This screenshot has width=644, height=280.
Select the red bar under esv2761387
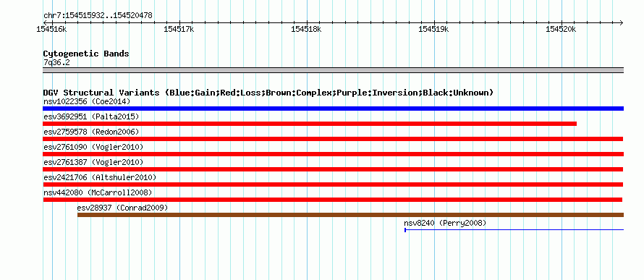(x=333, y=169)
